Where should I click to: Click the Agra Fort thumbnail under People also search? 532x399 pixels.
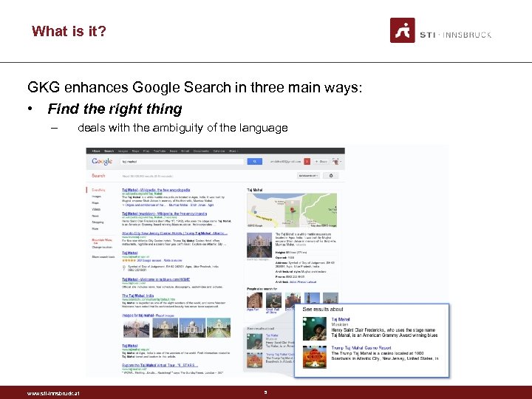click(x=254, y=300)
